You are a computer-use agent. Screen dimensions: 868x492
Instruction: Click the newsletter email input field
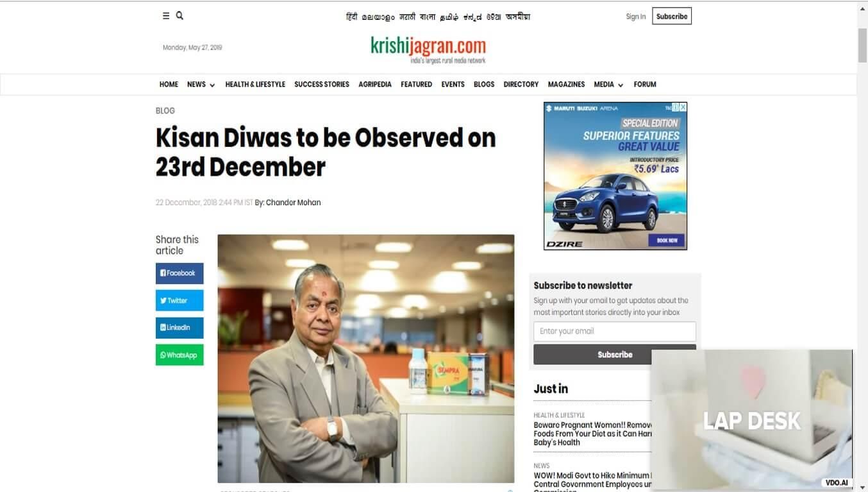coord(615,332)
